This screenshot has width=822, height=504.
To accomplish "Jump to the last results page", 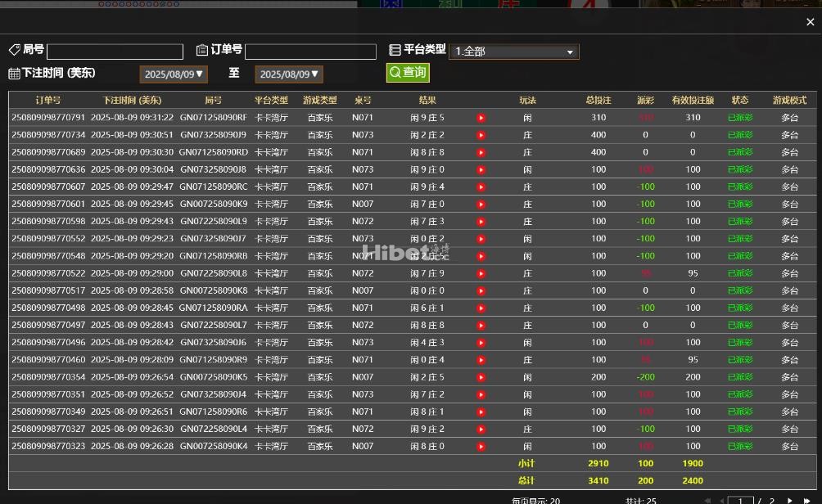I will (807, 500).
